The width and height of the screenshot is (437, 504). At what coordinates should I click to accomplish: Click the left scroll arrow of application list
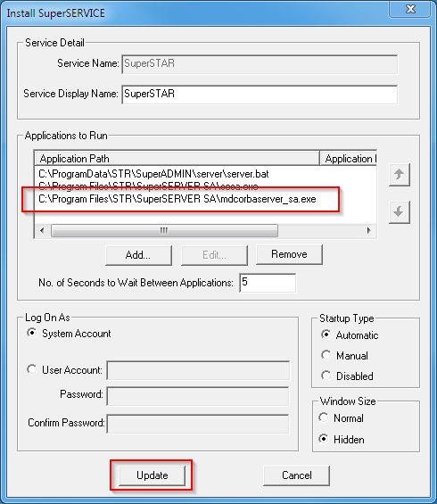(42, 230)
